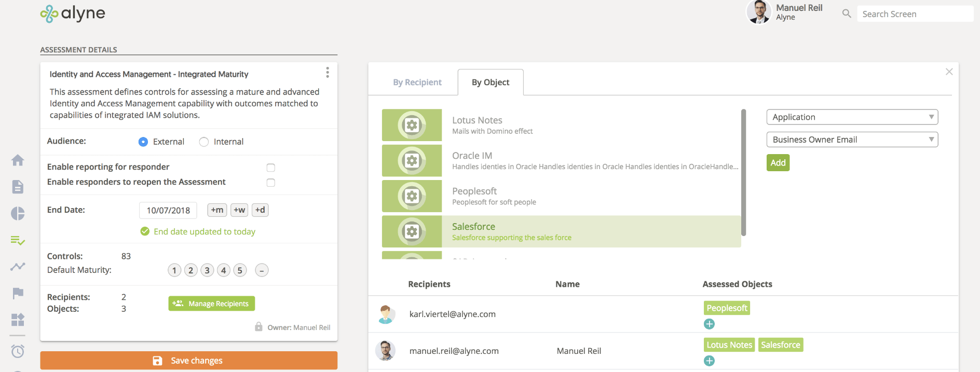Close the recipients panel
Viewport: 980px width, 372px height.
tap(949, 72)
